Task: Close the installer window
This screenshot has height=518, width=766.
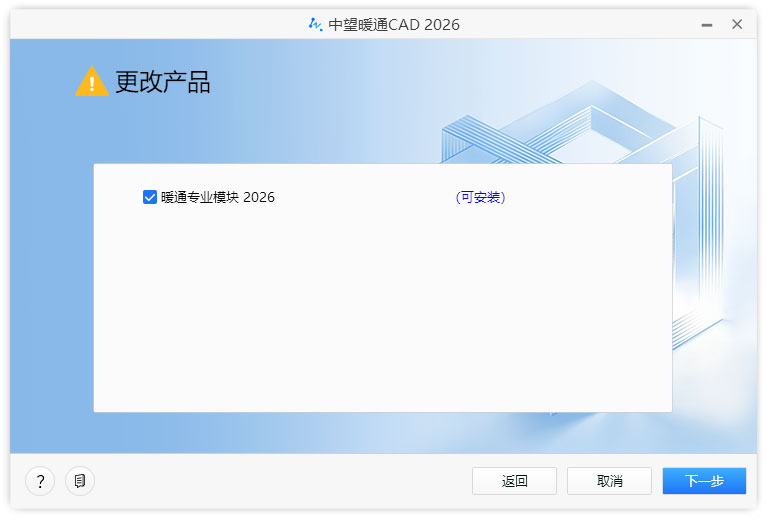Action: pos(737,24)
